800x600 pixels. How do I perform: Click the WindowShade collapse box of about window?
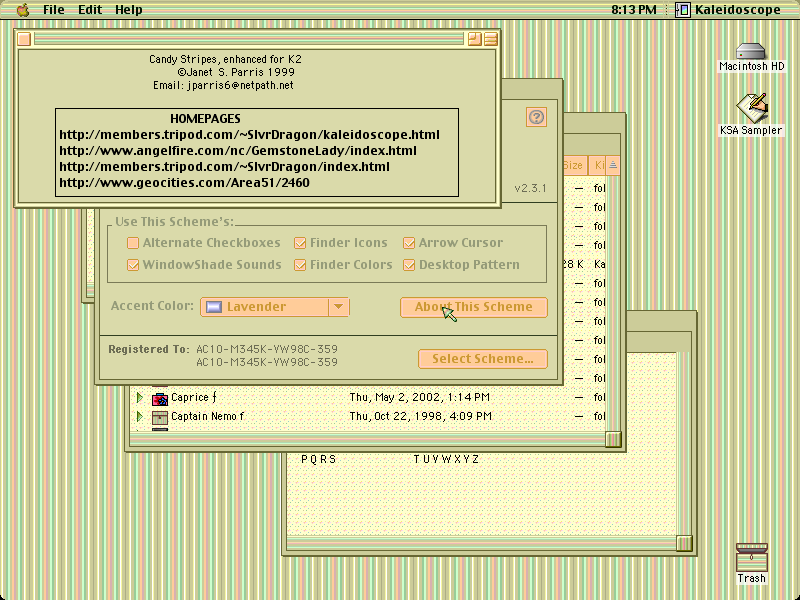point(491,39)
